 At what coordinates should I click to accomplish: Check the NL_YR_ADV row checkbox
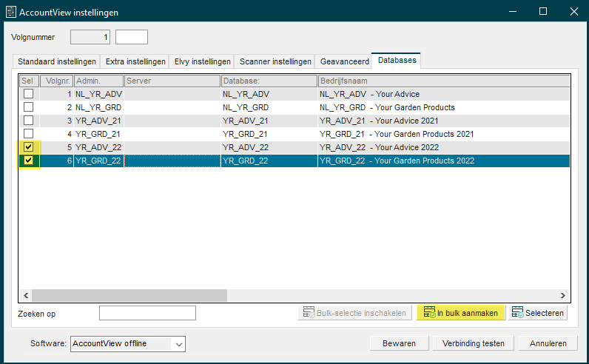click(29, 93)
